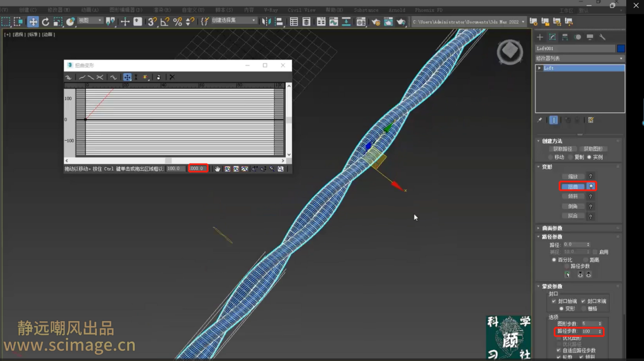This screenshot has height=361, width=644.
Task: Toggle percent snap
Action: pos(178,22)
